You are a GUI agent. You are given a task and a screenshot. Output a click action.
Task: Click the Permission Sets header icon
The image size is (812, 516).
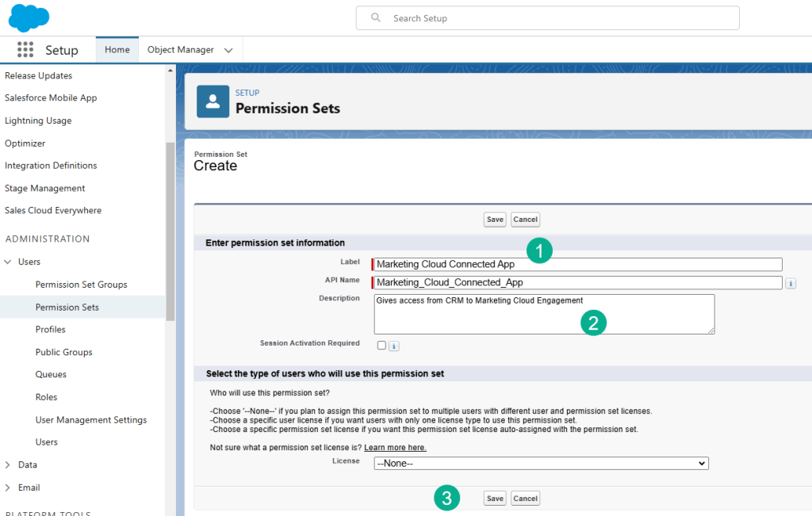pos(213,101)
